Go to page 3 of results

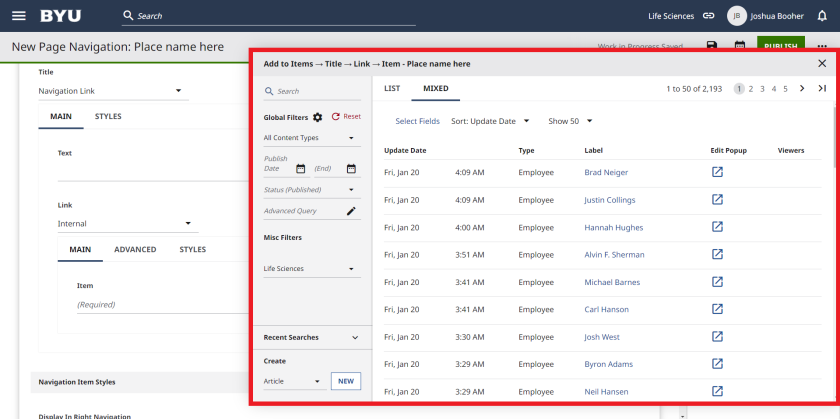(762, 89)
